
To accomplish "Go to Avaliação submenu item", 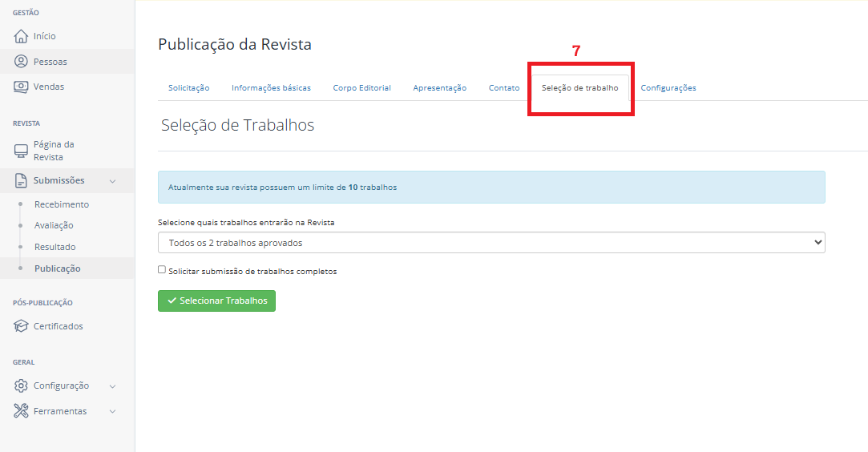I will 54,225.
